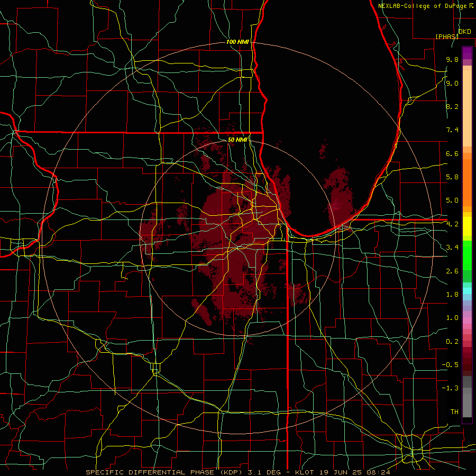476x476 pixels.
Task: Click the 1.8 scale value
Action: coord(452,295)
